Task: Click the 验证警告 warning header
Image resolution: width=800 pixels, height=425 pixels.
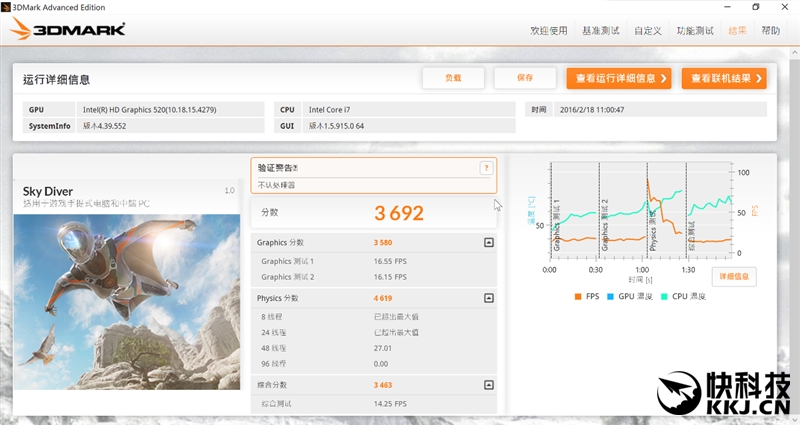Action: tap(278, 168)
